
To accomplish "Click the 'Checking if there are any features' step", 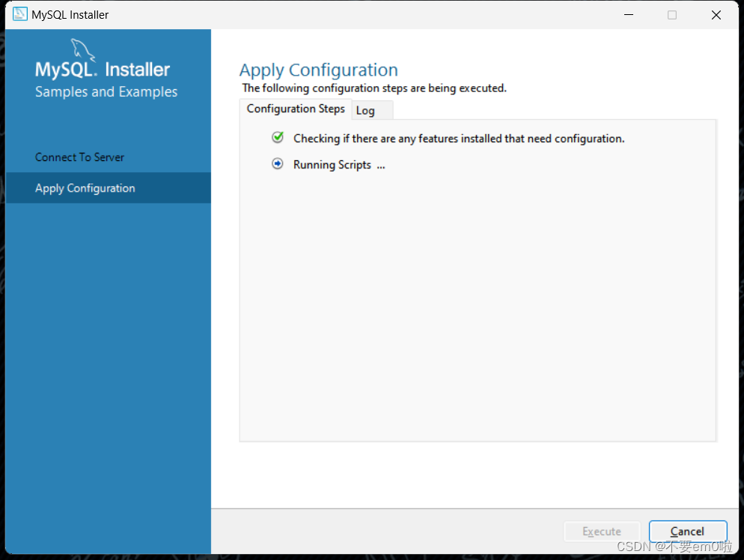I will [x=459, y=139].
